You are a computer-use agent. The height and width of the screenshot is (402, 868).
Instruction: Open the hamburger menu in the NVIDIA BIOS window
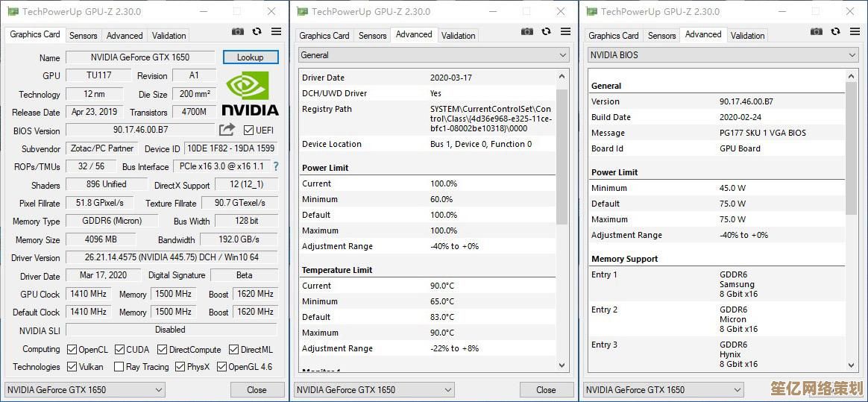[x=855, y=31]
